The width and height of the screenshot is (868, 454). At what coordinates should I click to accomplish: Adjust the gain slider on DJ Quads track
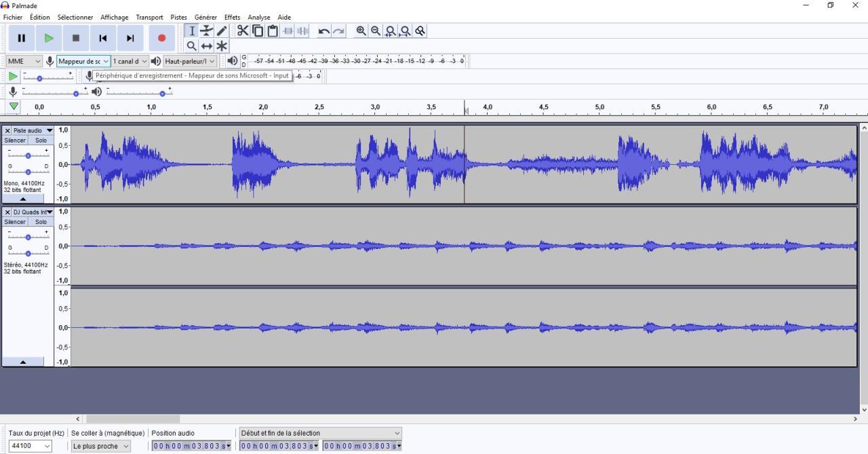(x=28, y=236)
